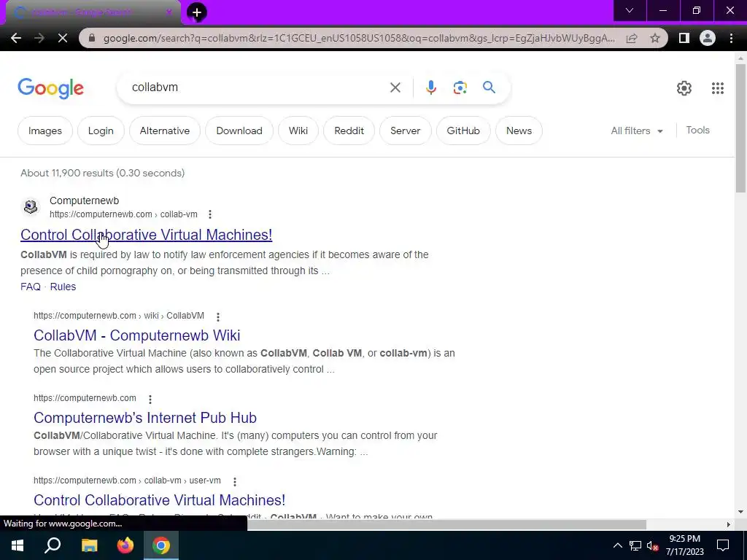
Task: Open tab search chevron
Action: (x=630, y=10)
